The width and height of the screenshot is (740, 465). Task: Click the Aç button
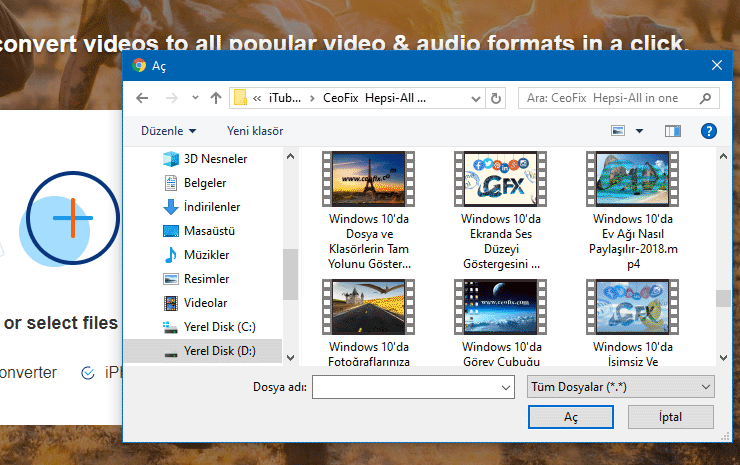571,417
